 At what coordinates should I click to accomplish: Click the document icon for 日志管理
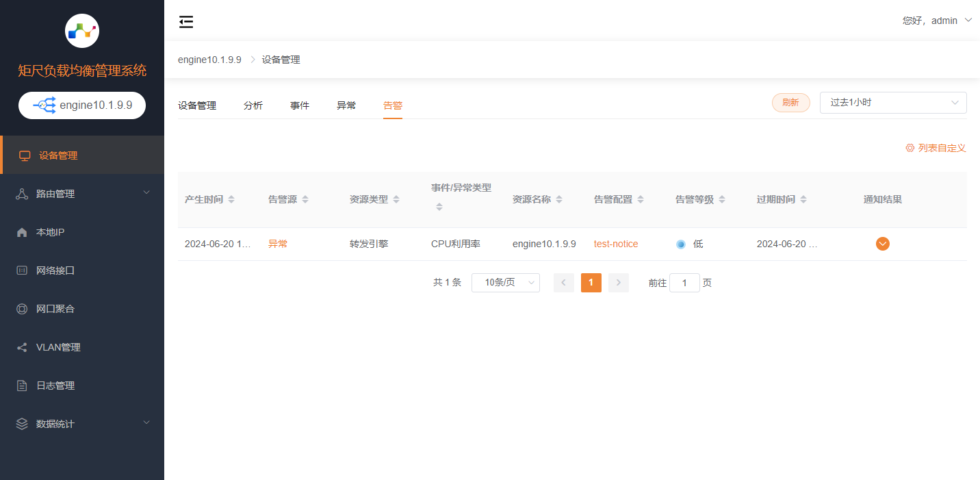tap(22, 386)
